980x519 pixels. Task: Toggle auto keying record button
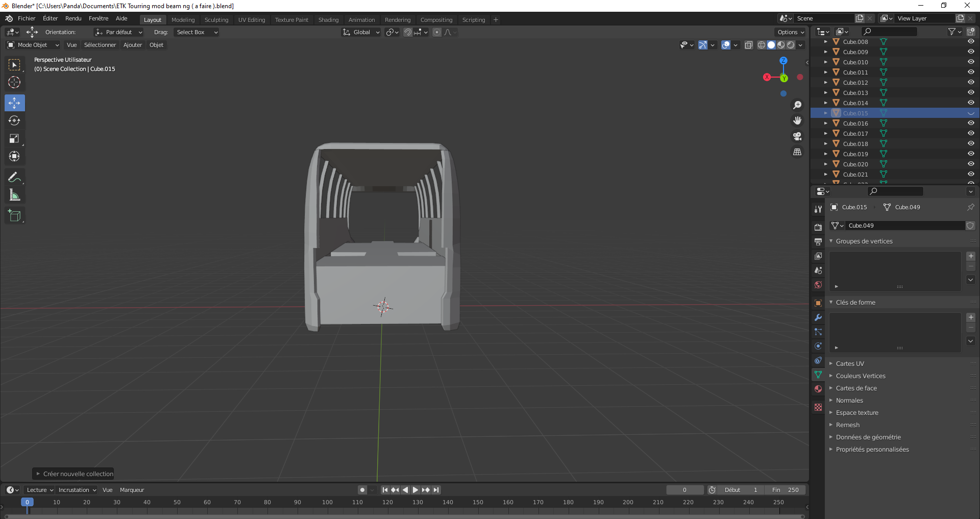click(362, 490)
